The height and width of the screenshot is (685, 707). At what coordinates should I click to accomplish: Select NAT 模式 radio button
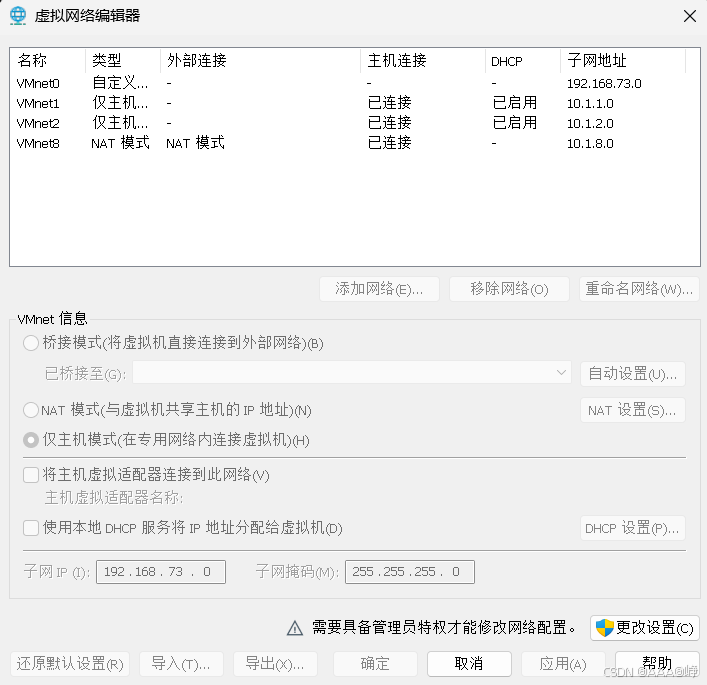click(x=31, y=410)
